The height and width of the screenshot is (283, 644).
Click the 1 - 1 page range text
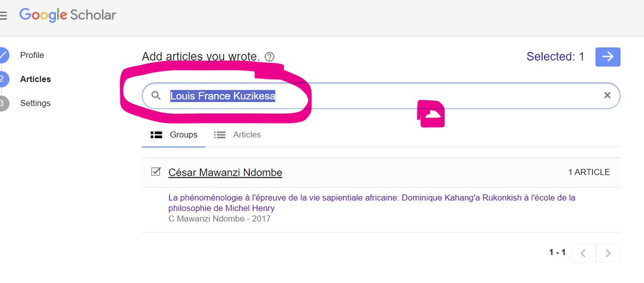tap(557, 252)
